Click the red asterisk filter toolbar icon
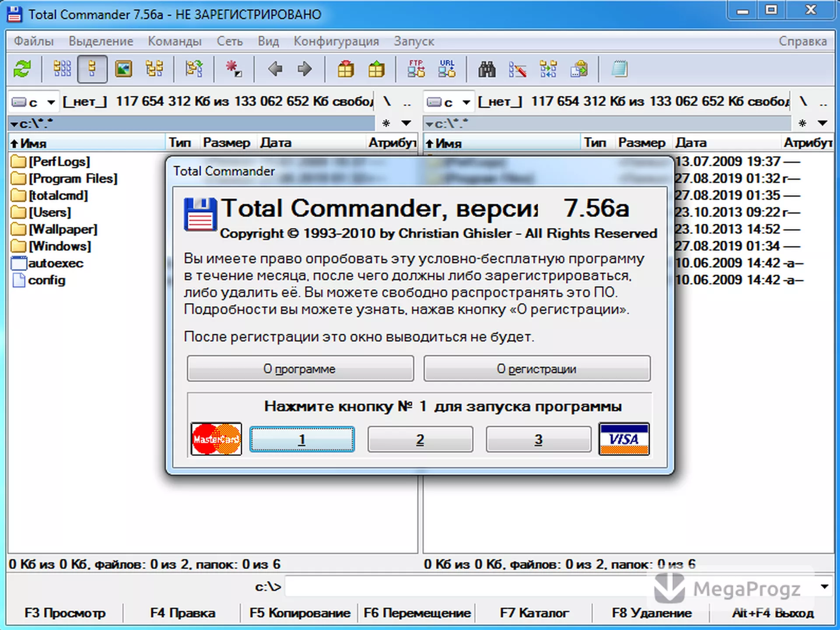The height and width of the screenshot is (630, 840). [x=234, y=69]
